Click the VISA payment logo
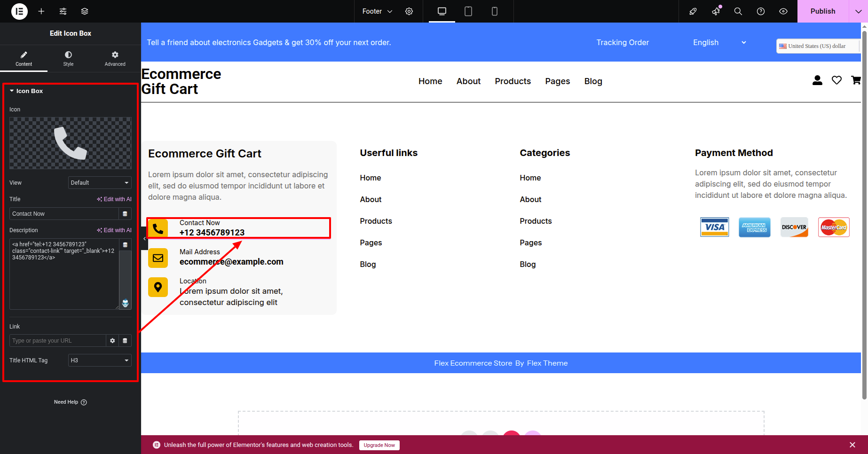The height and width of the screenshot is (454, 868). click(x=715, y=227)
